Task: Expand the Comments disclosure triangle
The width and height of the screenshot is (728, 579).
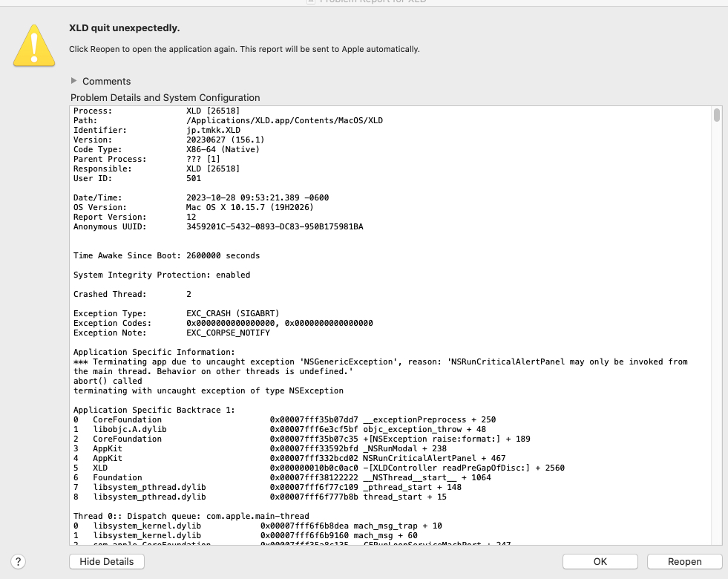Action: [x=73, y=81]
